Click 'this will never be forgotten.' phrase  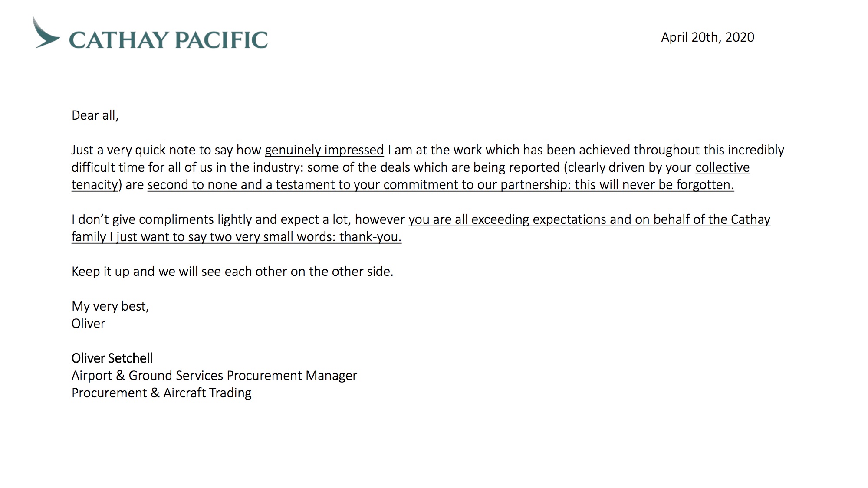click(654, 185)
